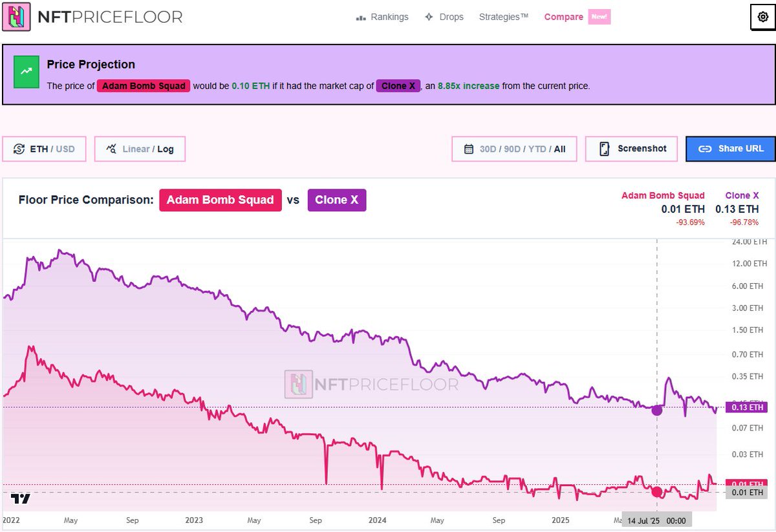
Task: Click Adam Bomb Squad tag in Price Projection
Action: point(144,86)
